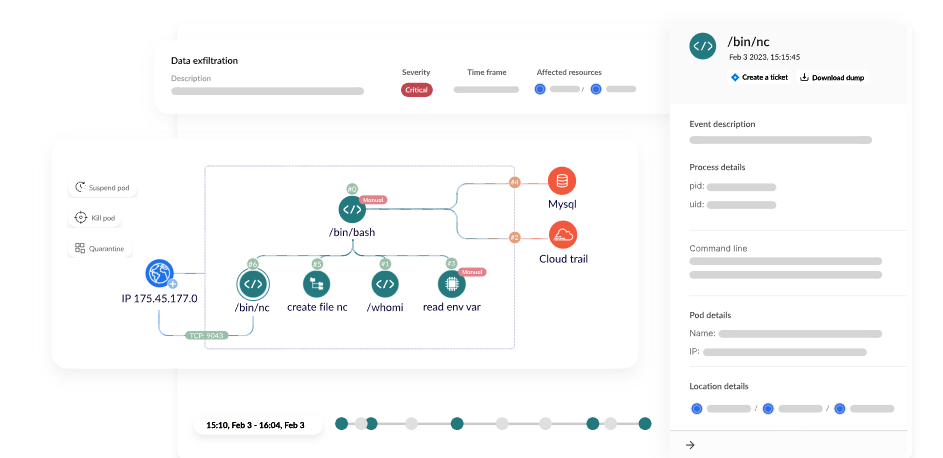Click the create file nc node

316,284
